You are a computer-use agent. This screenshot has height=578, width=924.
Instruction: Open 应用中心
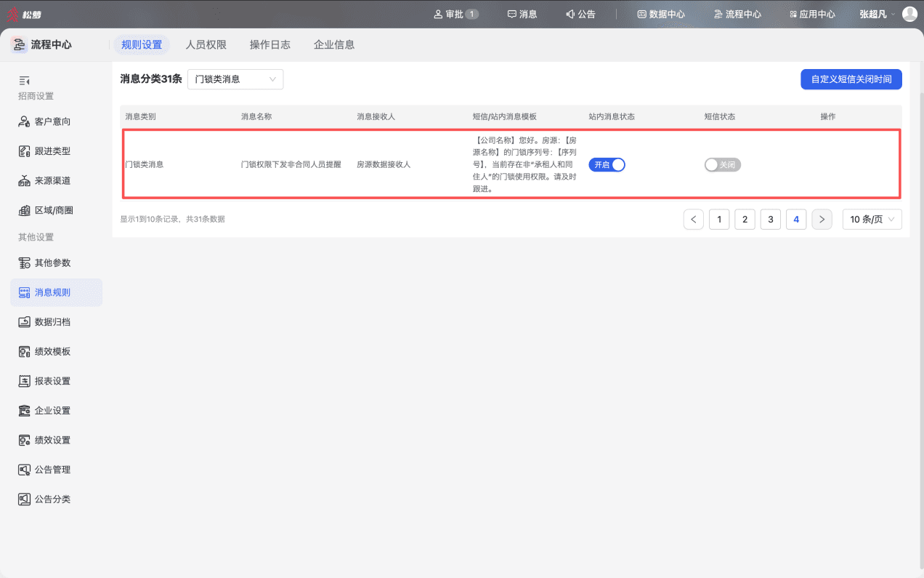click(812, 14)
